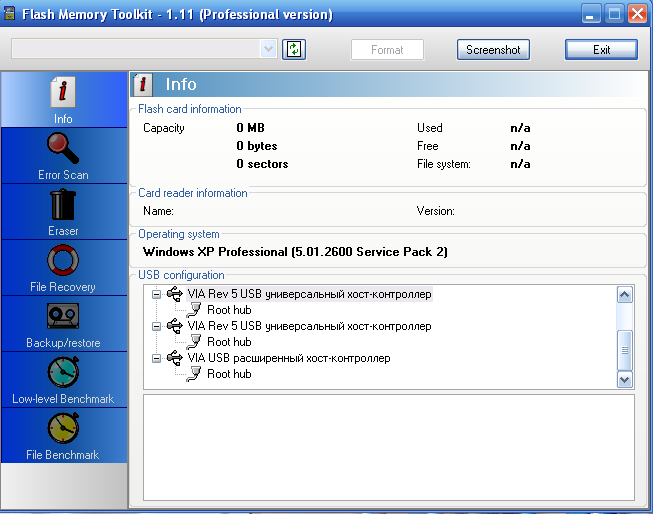Click the 'n/a' value next to Used
653x514 pixels.
pyautogui.click(x=520, y=128)
